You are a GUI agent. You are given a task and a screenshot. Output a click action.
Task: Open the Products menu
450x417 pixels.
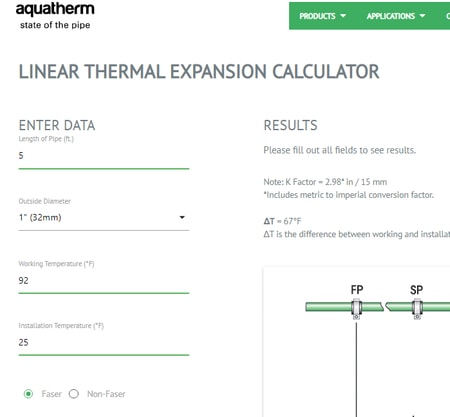(322, 16)
